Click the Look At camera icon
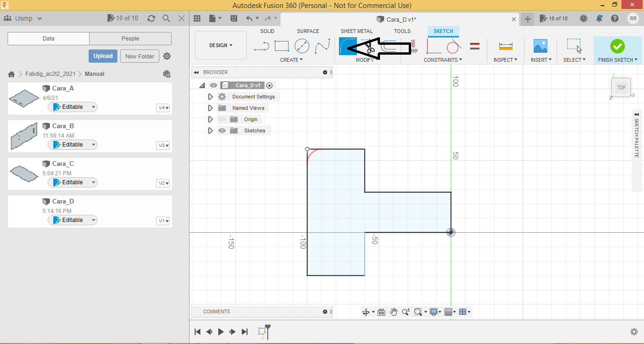Image resolution: width=644 pixels, height=344 pixels. coord(381,312)
